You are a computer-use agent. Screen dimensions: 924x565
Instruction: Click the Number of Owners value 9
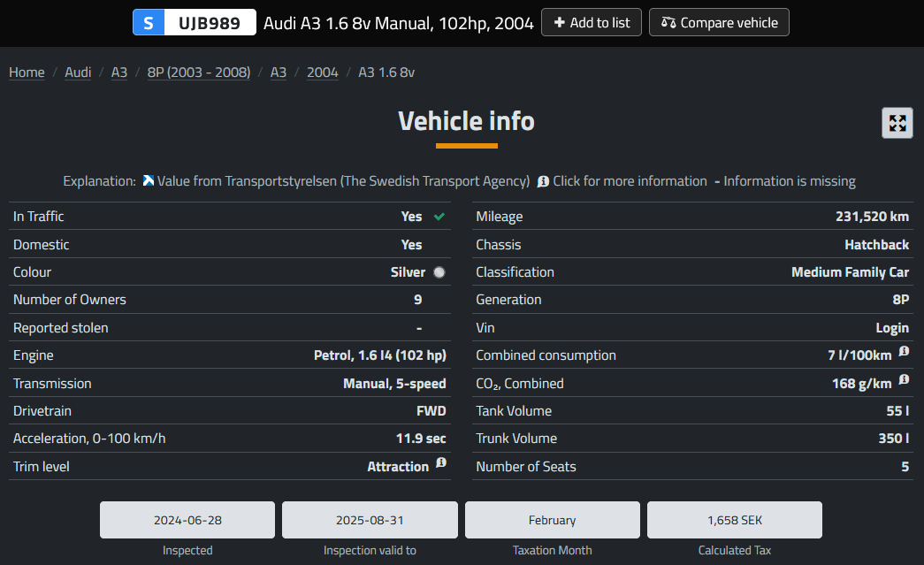coord(418,299)
